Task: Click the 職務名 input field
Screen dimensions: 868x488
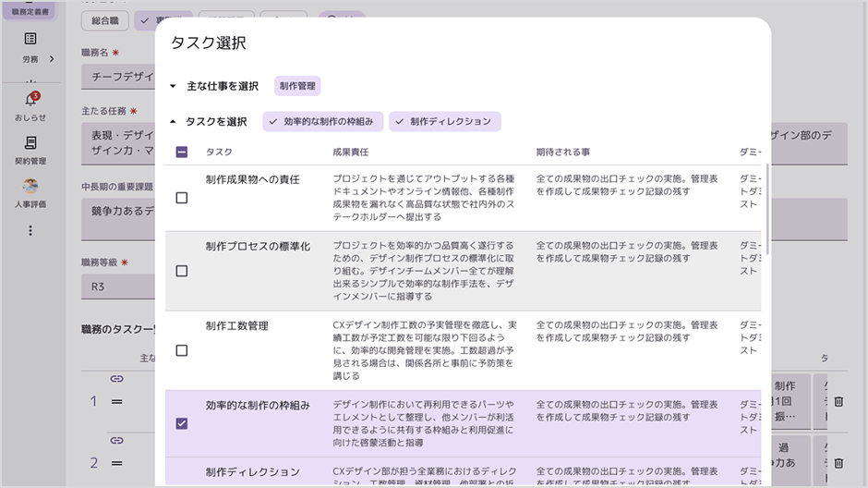Action: point(118,77)
